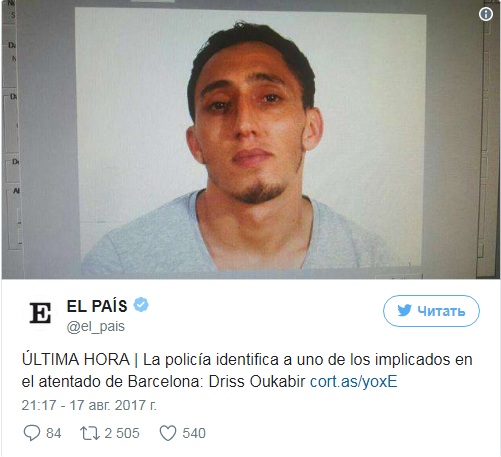Viewport: 501px width, 457px height.
Task: Click the blurred screen edge left of the photo
Action: pyautogui.click(x=38, y=140)
